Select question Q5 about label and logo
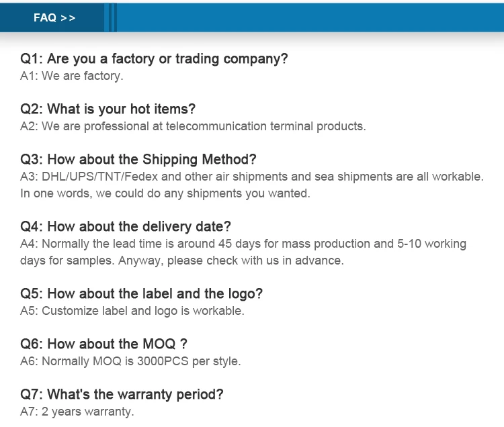504x427 pixels. click(x=141, y=293)
